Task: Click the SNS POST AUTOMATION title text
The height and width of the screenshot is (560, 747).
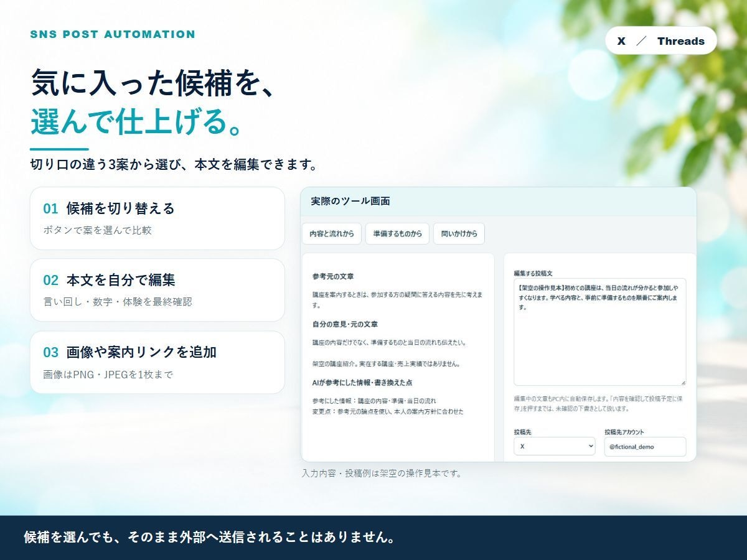Action: (x=113, y=34)
